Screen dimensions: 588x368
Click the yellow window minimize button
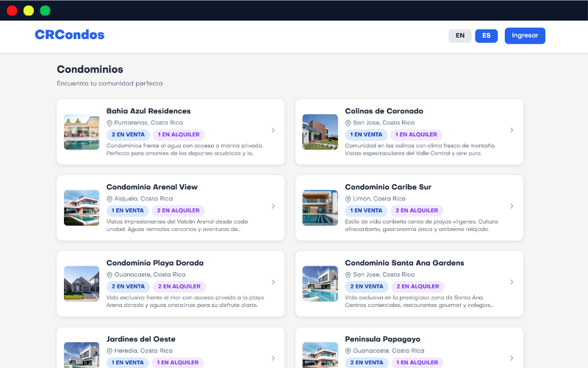(29, 10)
